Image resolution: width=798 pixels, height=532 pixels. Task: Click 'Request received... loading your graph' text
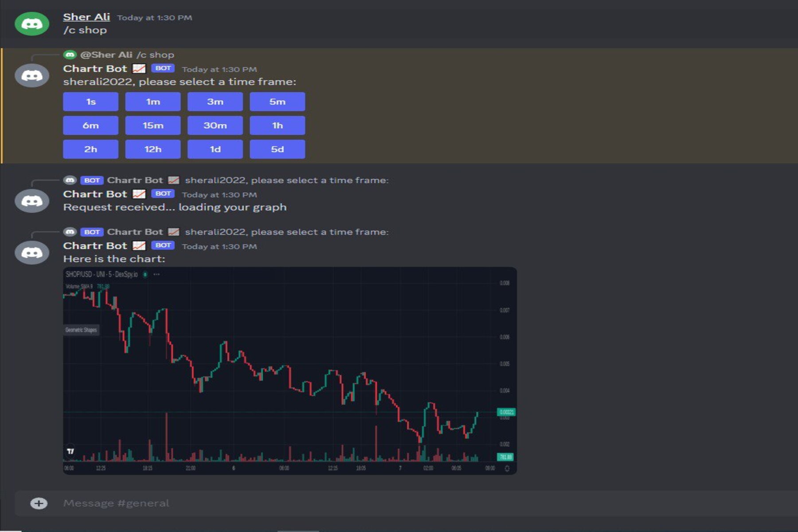[x=175, y=207]
